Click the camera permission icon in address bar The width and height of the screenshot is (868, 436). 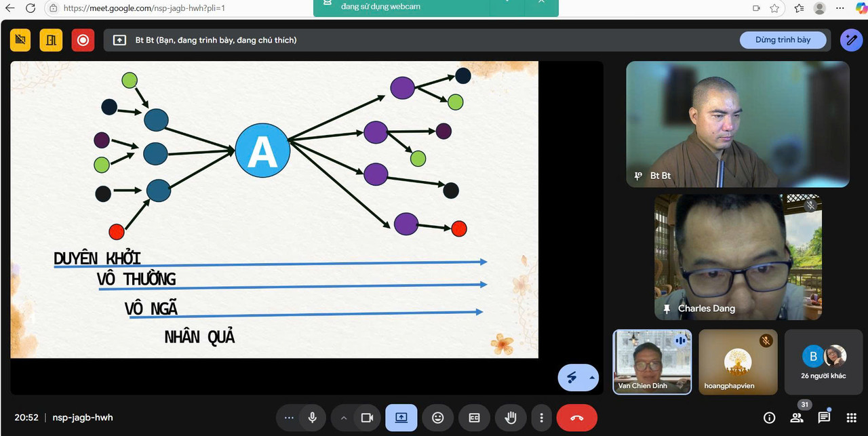click(757, 8)
